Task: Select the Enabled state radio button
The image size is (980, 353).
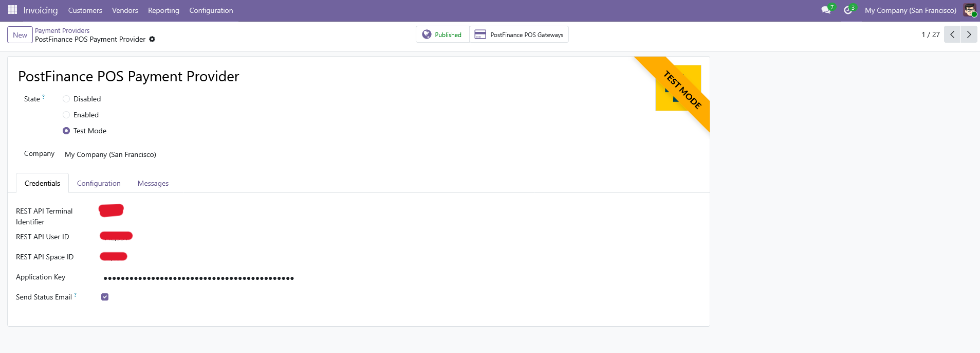Action: [66, 115]
